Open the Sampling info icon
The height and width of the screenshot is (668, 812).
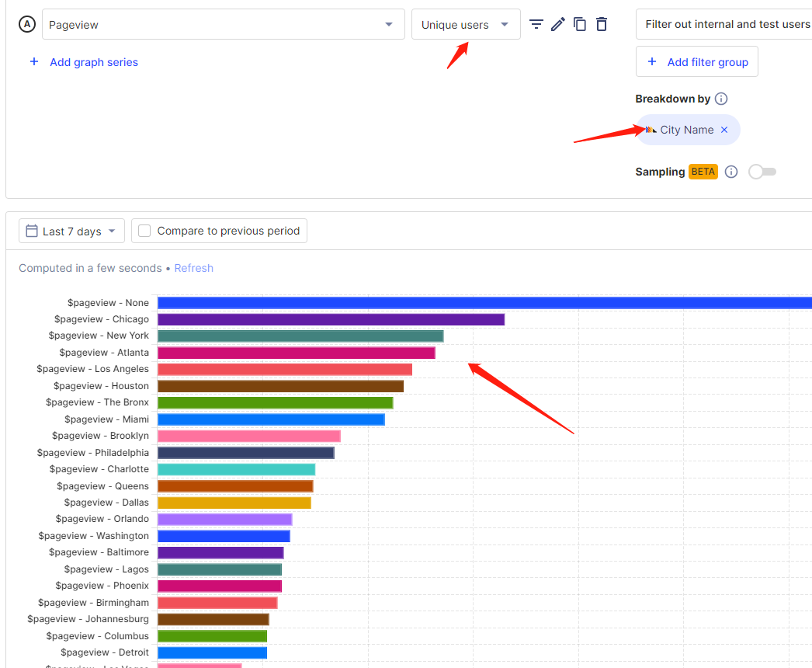pos(730,172)
